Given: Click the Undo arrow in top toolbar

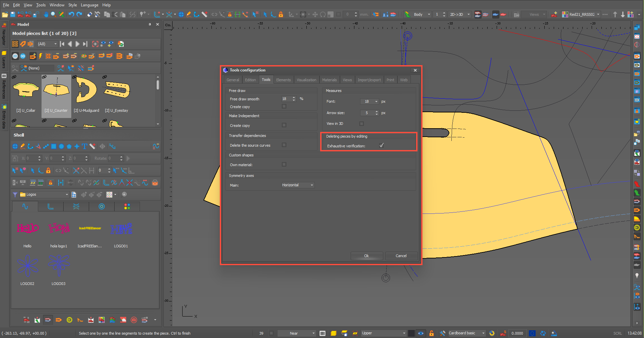Looking at the screenshot, I should pyautogui.click(x=71, y=14).
